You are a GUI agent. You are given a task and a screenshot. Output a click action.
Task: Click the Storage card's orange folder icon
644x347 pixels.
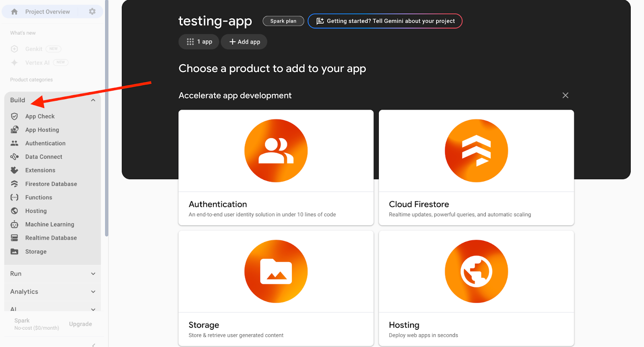click(276, 271)
